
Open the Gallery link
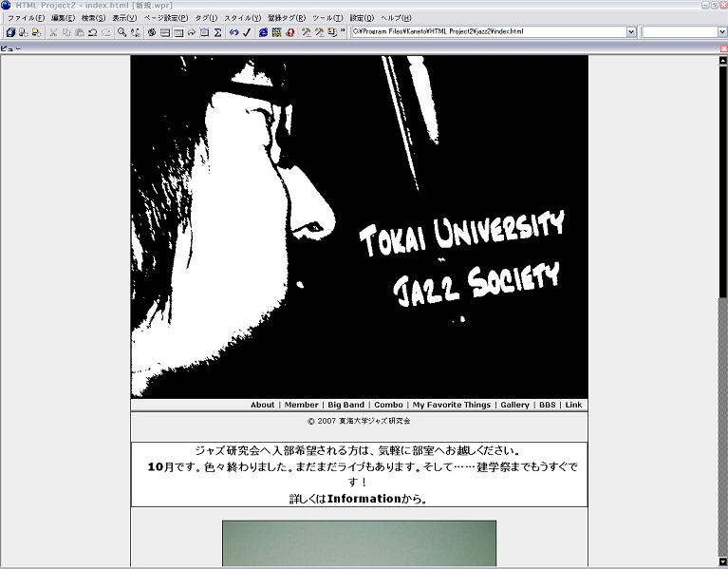point(514,405)
